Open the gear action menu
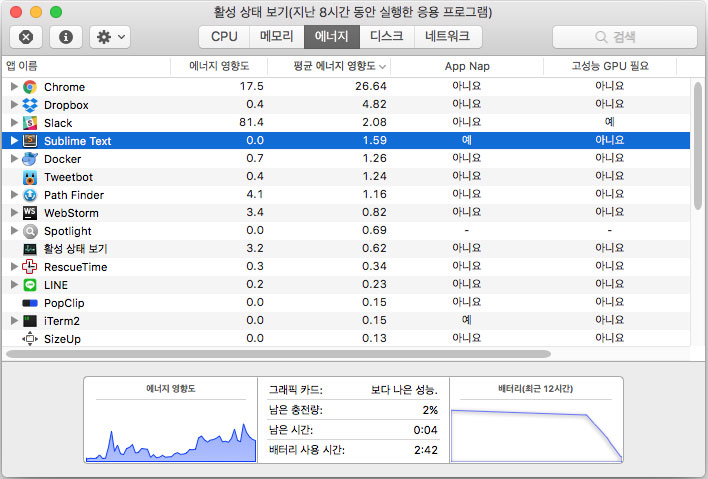Image resolution: width=708 pixels, height=479 pixels. (110, 37)
